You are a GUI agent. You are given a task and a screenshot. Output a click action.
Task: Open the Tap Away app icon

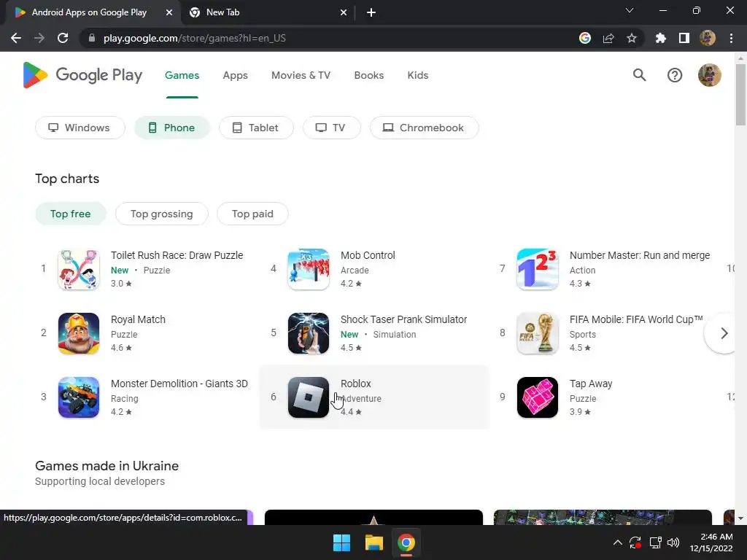pos(538,397)
